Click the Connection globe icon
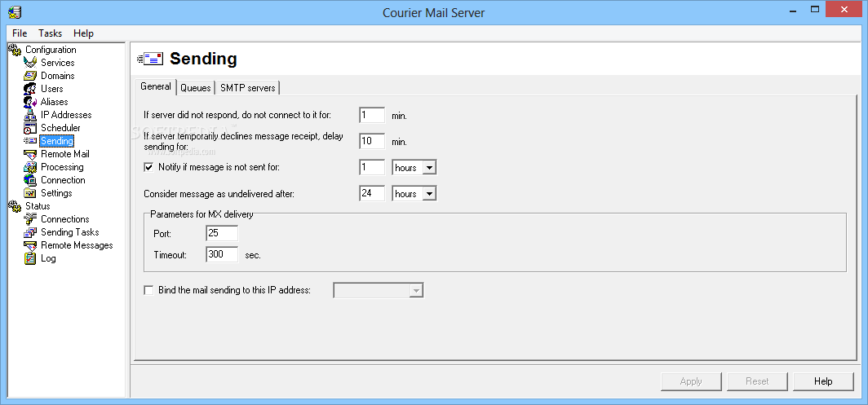Screen dimensions: 868x405 30,180
